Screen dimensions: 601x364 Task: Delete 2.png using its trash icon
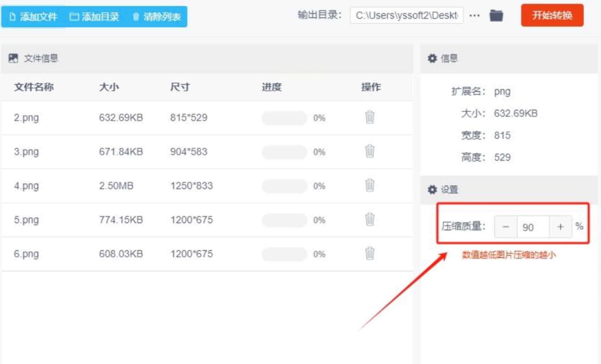[x=370, y=117]
